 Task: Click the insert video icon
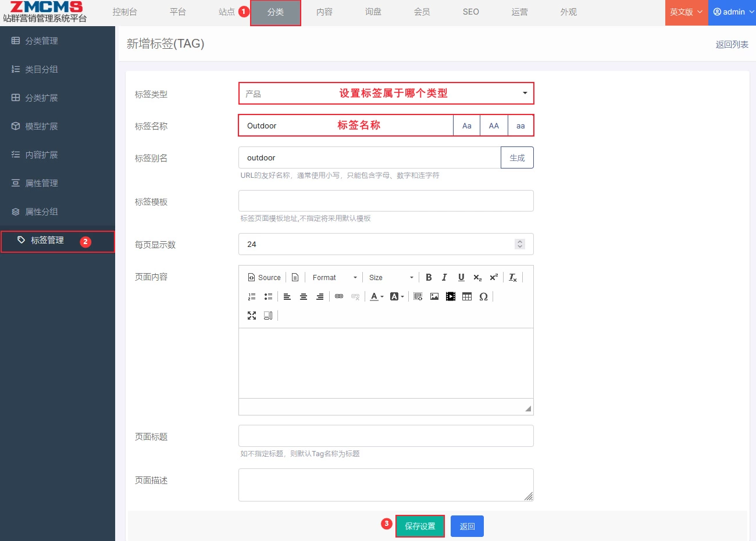click(451, 297)
